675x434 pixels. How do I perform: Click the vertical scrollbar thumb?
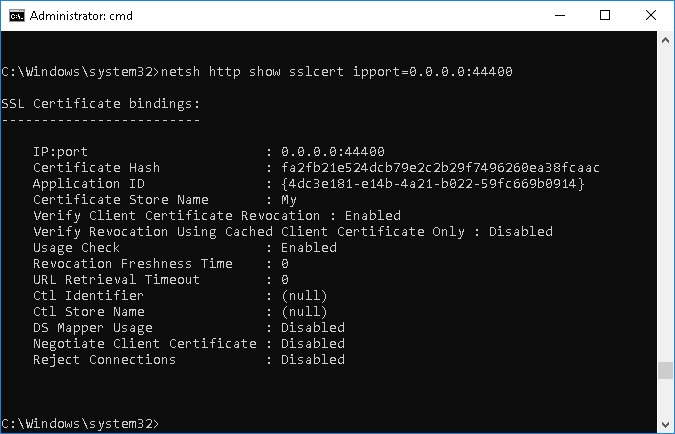[x=665, y=370]
